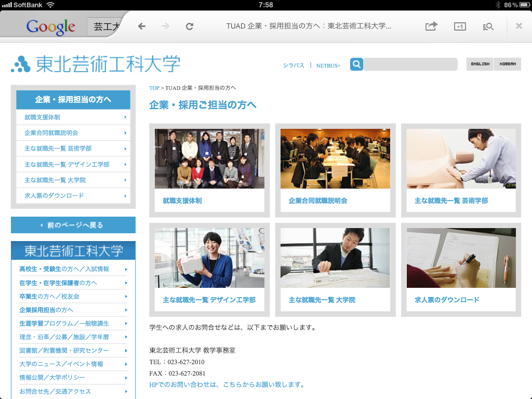
Task: Open architecture model photo for 大学院
Action: 335,258
